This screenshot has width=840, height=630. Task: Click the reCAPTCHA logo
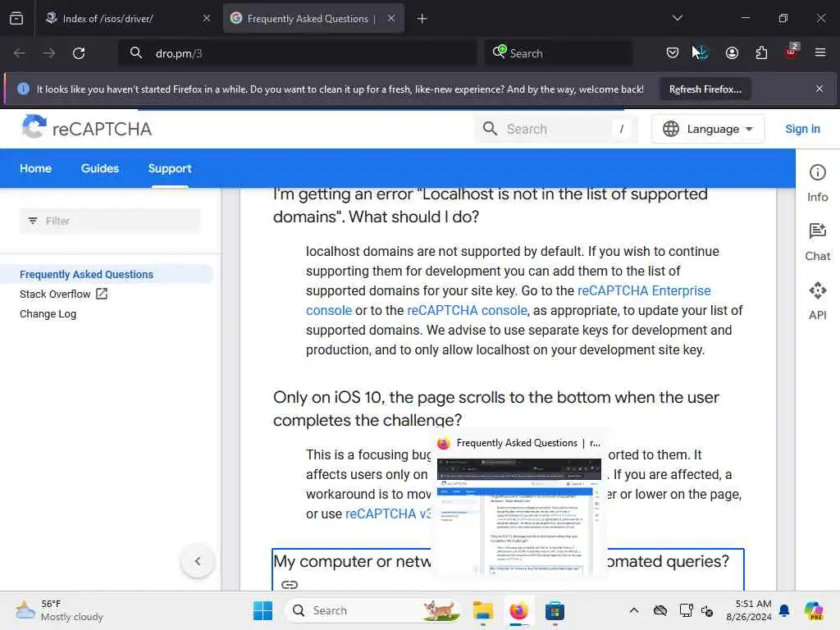[86, 129]
